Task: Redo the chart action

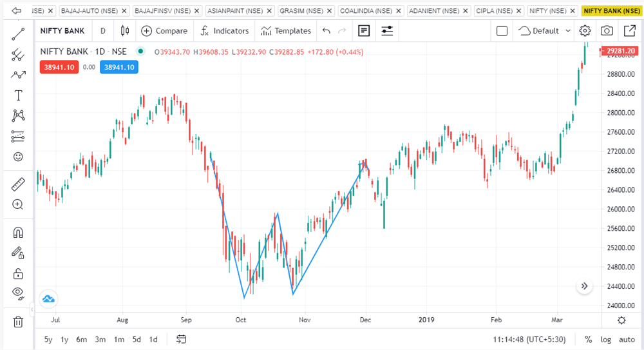Action: pyautogui.click(x=342, y=31)
